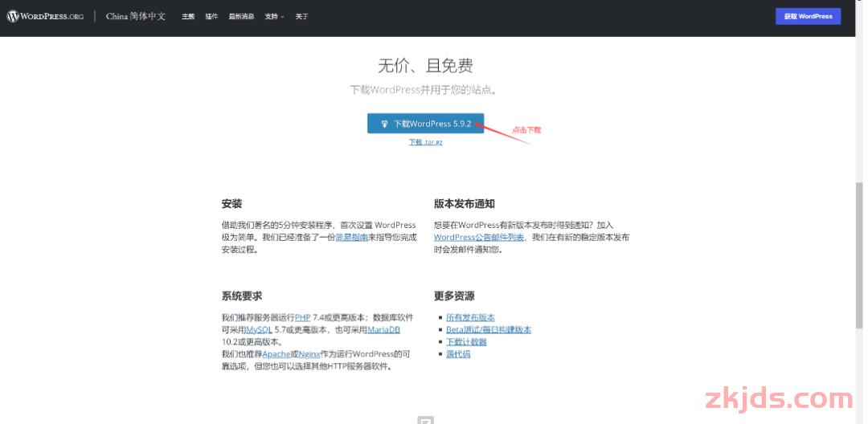Open the Beta测试/每日构建版本 link
This screenshot has width=868, height=424.
coord(489,329)
